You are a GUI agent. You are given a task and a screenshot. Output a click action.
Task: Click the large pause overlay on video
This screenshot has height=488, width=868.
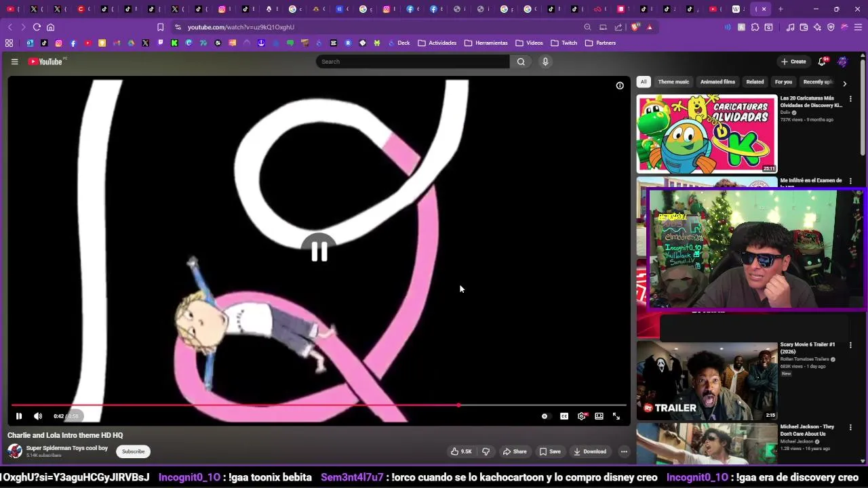pos(319,251)
